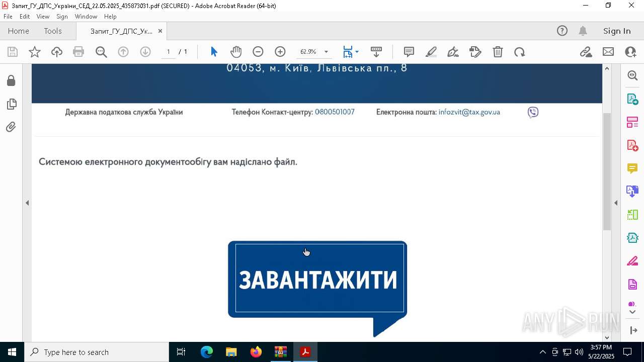Open the View menu
Image resolution: width=644 pixels, height=362 pixels.
click(x=43, y=17)
